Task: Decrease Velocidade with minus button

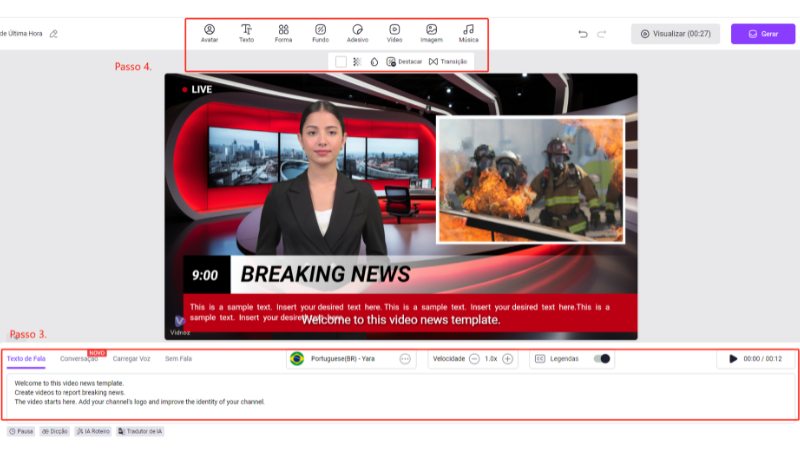Action: [x=474, y=359]
